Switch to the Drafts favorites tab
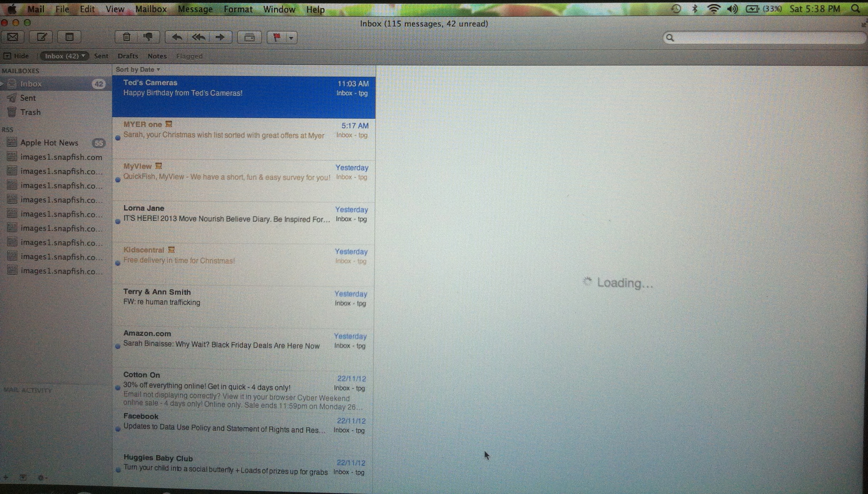Screen dimensions: 868x494 point(128,56)
